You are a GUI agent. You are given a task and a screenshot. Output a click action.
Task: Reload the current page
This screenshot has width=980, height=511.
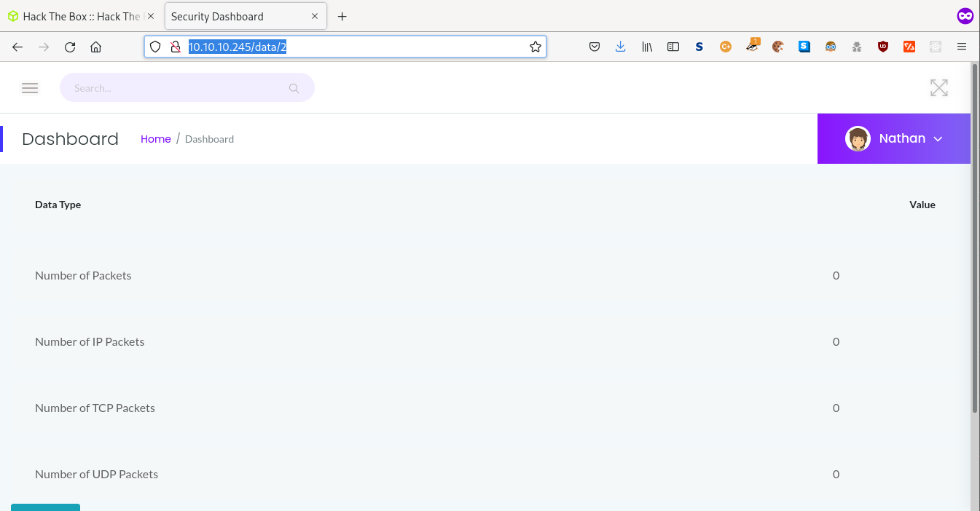point(70,47)
